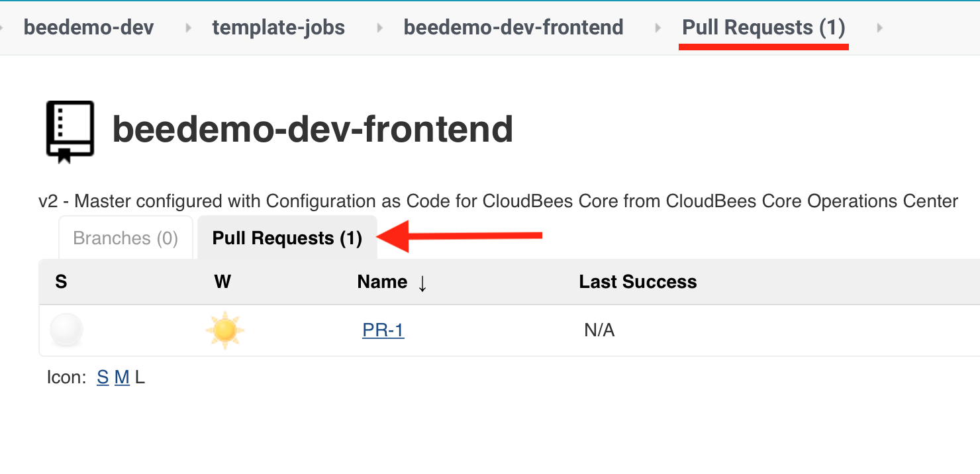Viewport: 980px width, 474px height.
Task: Sort by the Last Success column
Action: pos(638,282)
